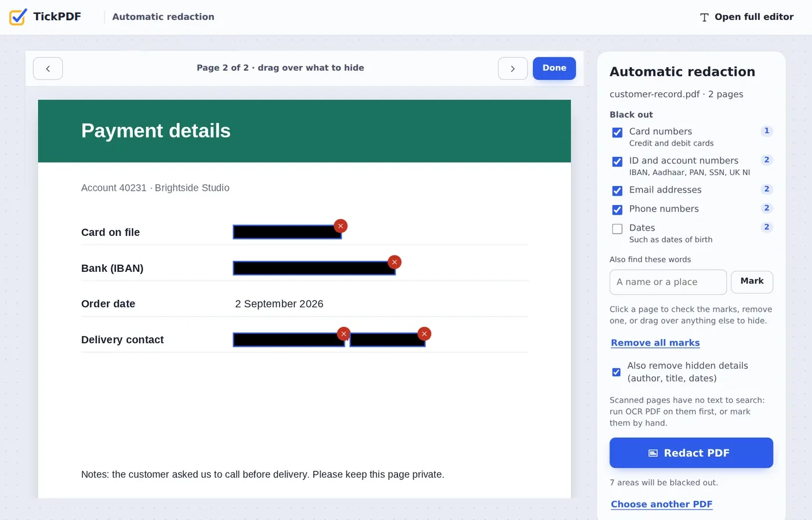The width and height of the screenshot is (812, 520).
Task: Click the 'customer-record.pdf · 2 pages' text
Action: tap(676, 94)
